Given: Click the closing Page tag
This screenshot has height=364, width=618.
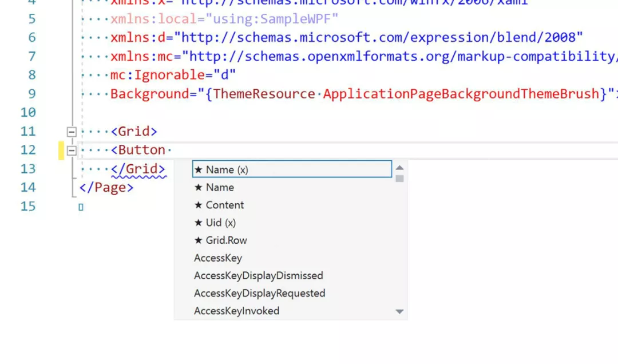Looking at the screenshot, I should pyautogui.click(x=106, y=187).
